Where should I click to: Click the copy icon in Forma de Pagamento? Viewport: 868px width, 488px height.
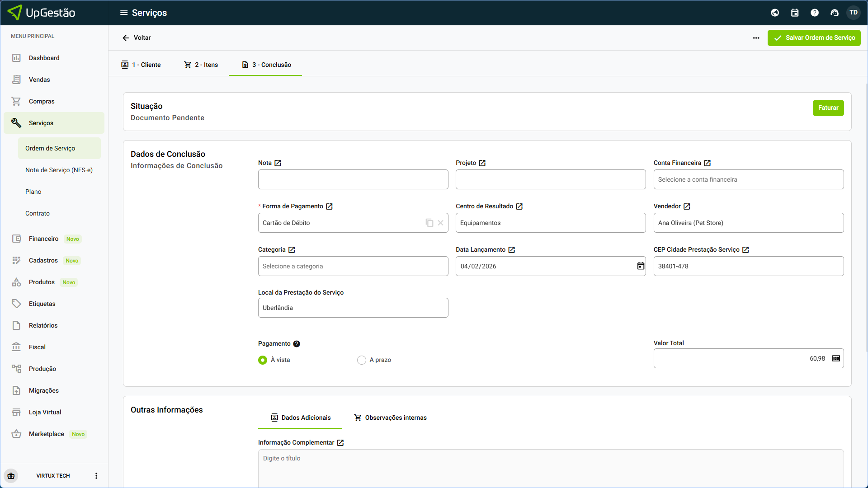(x=429, y=223)
